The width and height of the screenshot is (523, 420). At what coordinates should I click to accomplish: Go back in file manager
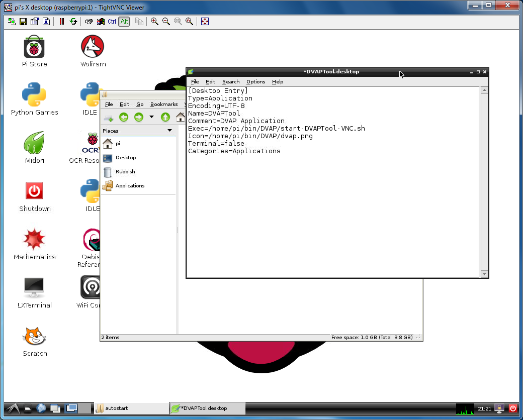point(124,117)
